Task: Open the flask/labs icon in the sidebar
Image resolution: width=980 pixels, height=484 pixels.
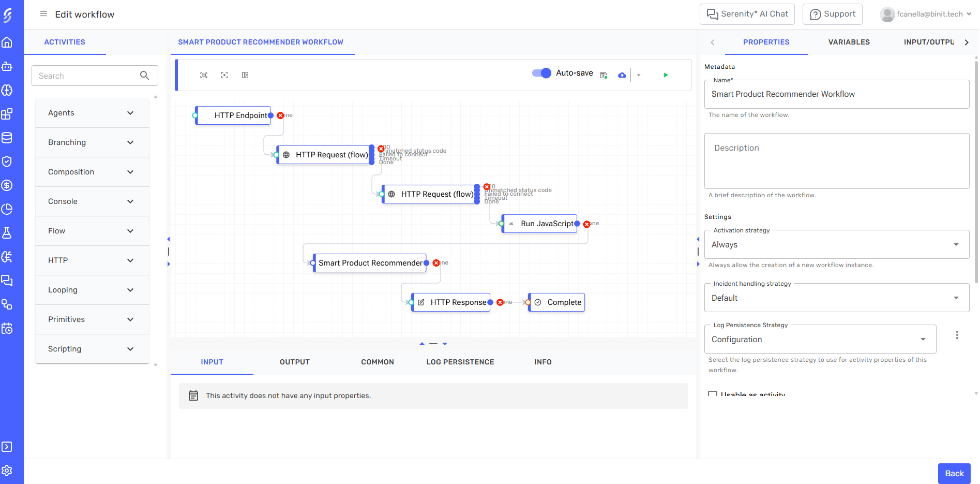Action: tap(7, 233)
